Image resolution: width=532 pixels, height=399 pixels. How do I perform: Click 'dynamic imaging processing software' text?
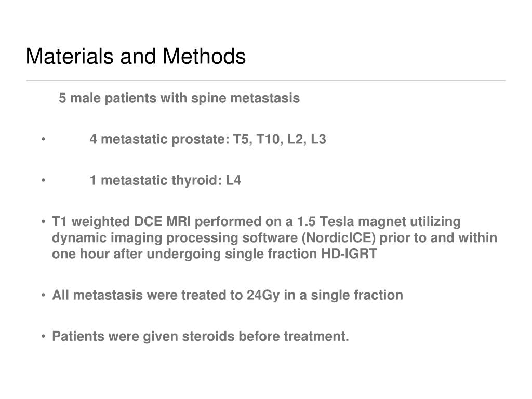coord(175,238)
